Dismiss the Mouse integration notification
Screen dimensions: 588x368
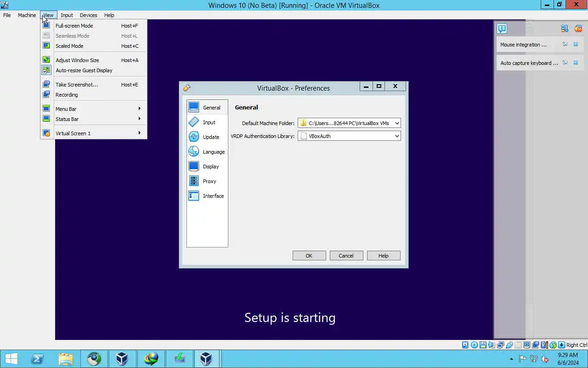point(576,45)
